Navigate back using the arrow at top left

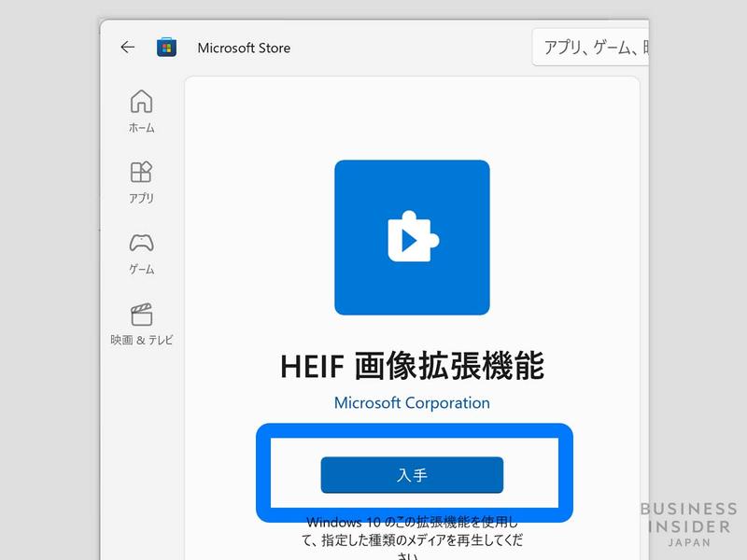(126, 48)
